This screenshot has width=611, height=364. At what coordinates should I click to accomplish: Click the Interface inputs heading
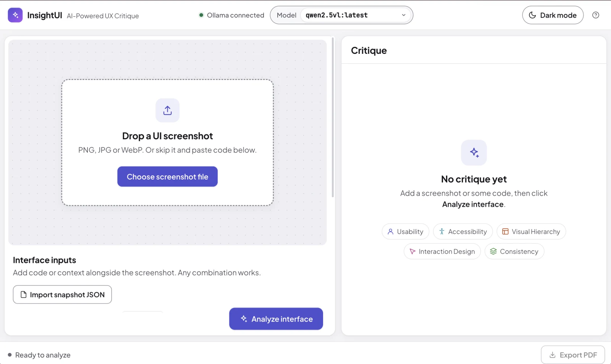tap(44, 260)
